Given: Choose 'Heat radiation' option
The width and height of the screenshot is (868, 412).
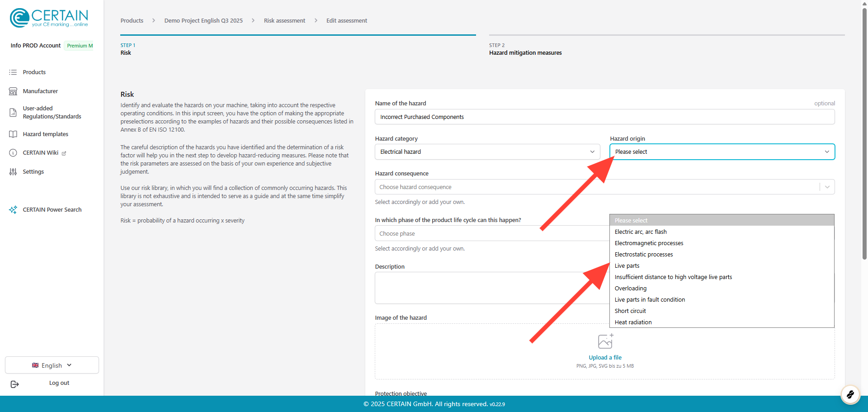Looking at the screenshot, I should (722, 322).
